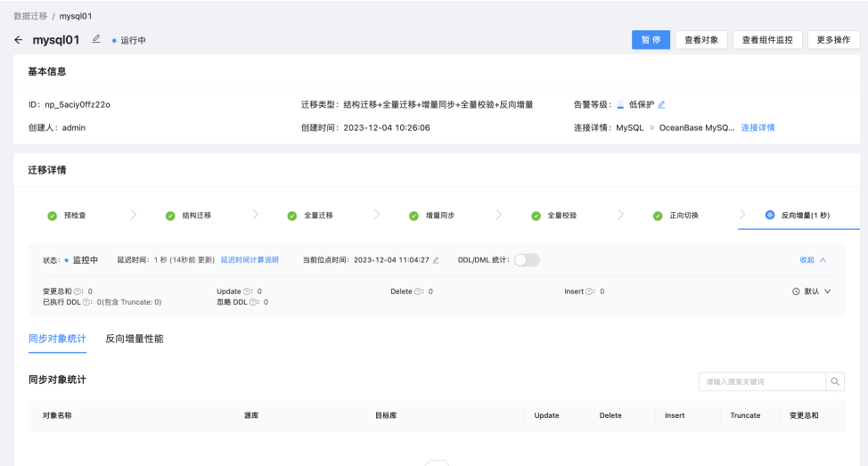Edit alarm level pencil icon next to 低保护
The image size is (868, 466).
click(661, 104)
